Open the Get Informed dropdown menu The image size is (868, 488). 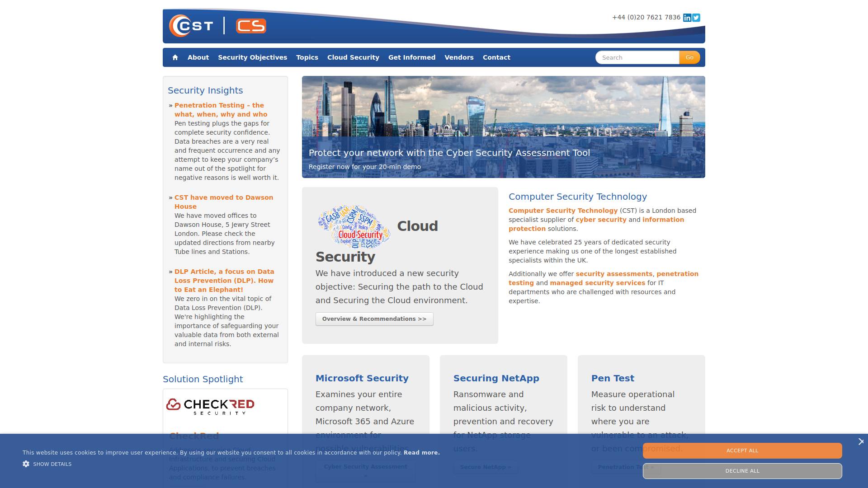[x=412, y=57]
